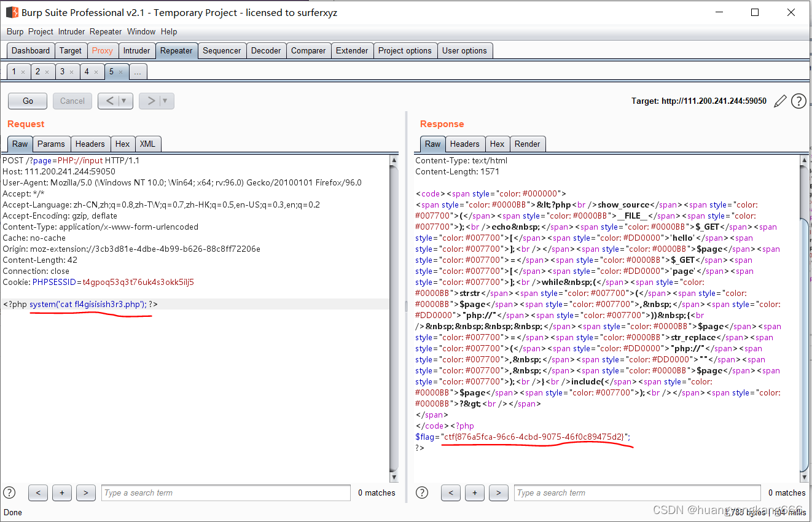Click help icon beside response search bar
This screenshot has height=522, width=812.
click(422, 493)
